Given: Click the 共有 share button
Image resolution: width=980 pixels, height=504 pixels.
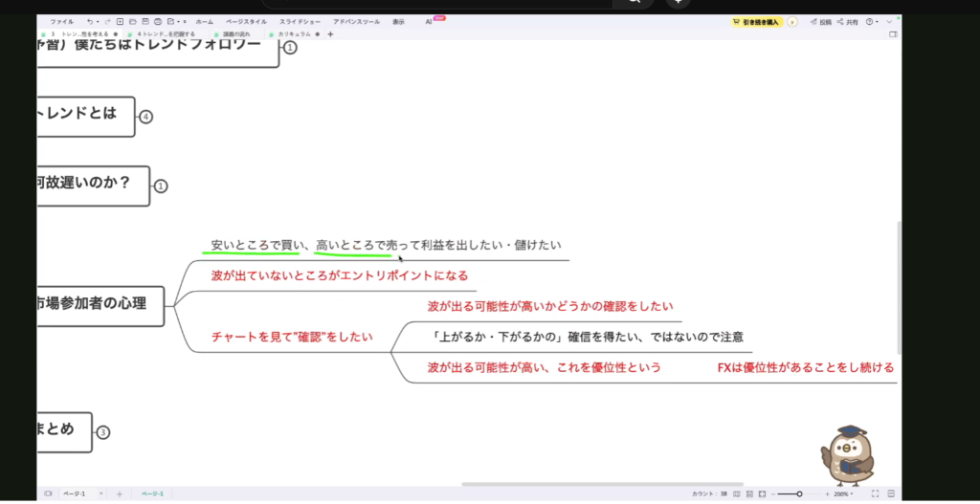Looking at the screenshot, I should 848,21.
